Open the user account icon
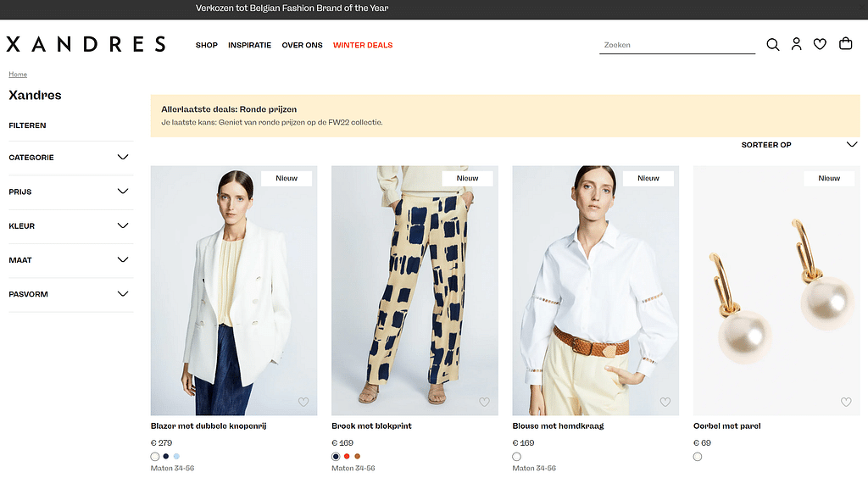Viewport: 868px width, 489px height. pos(796,44)
